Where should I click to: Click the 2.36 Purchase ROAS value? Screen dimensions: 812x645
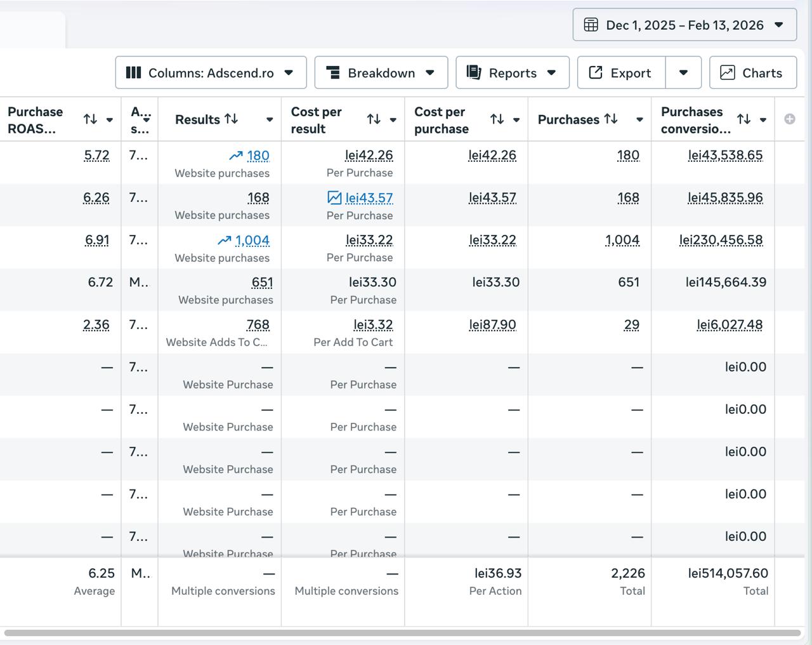click(96, 325)
